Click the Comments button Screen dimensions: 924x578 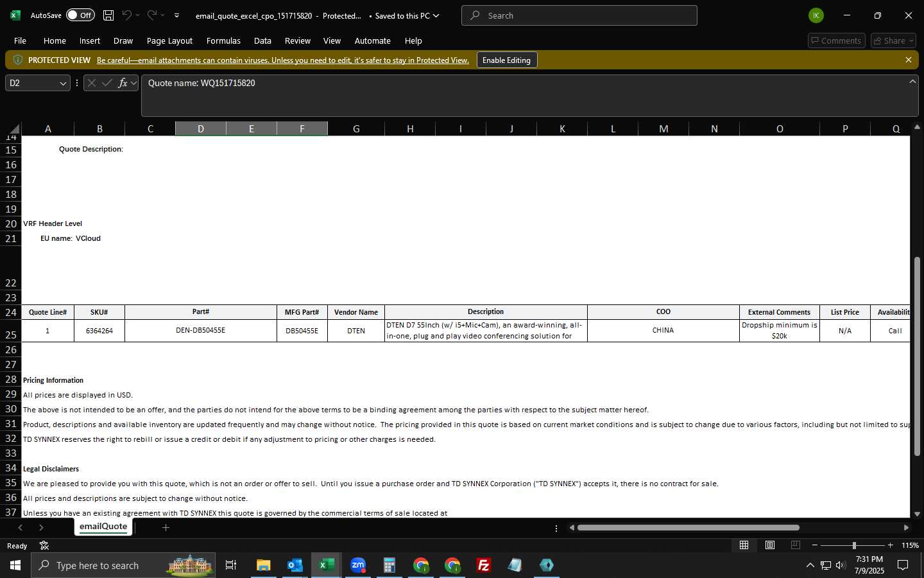tap(837, 40)
